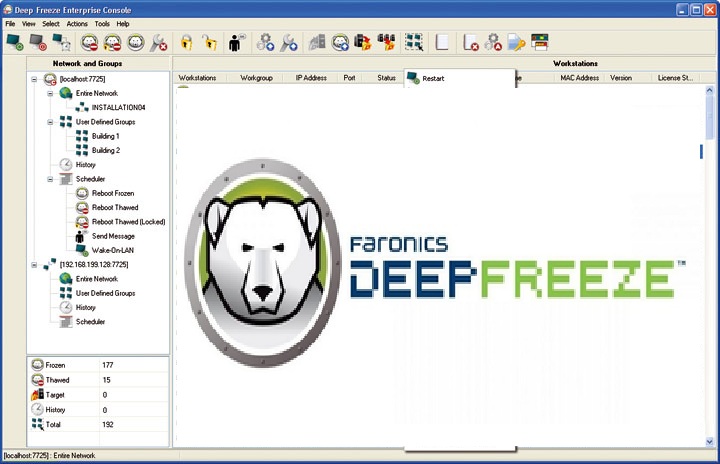
Task: Click the Total status row showing 192
Action: (x=98, y=424)
